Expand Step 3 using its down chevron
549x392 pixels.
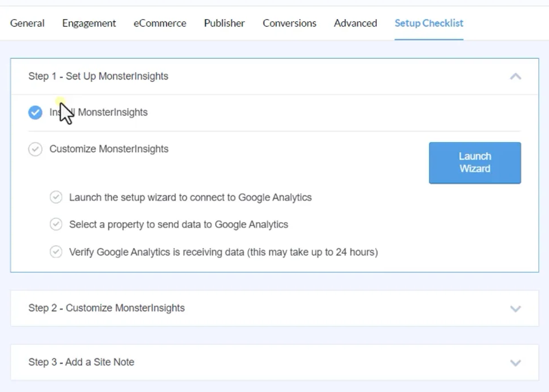(x=515, y=363)
